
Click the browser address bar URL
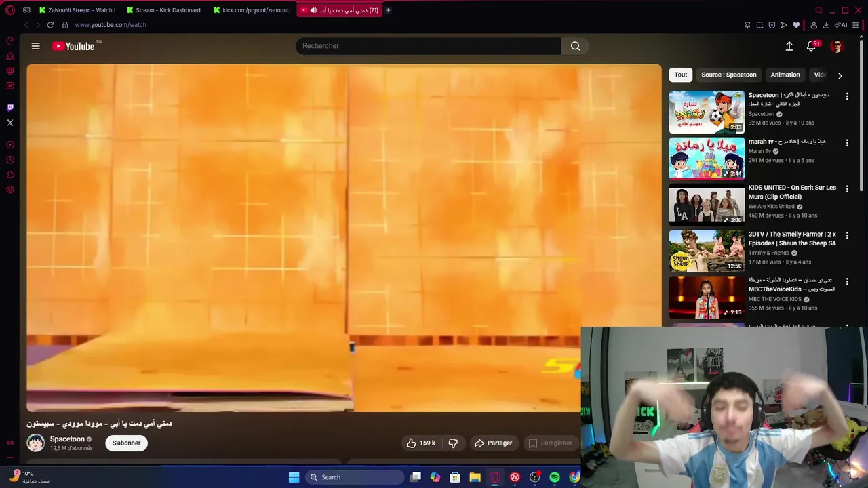point(111,25)
